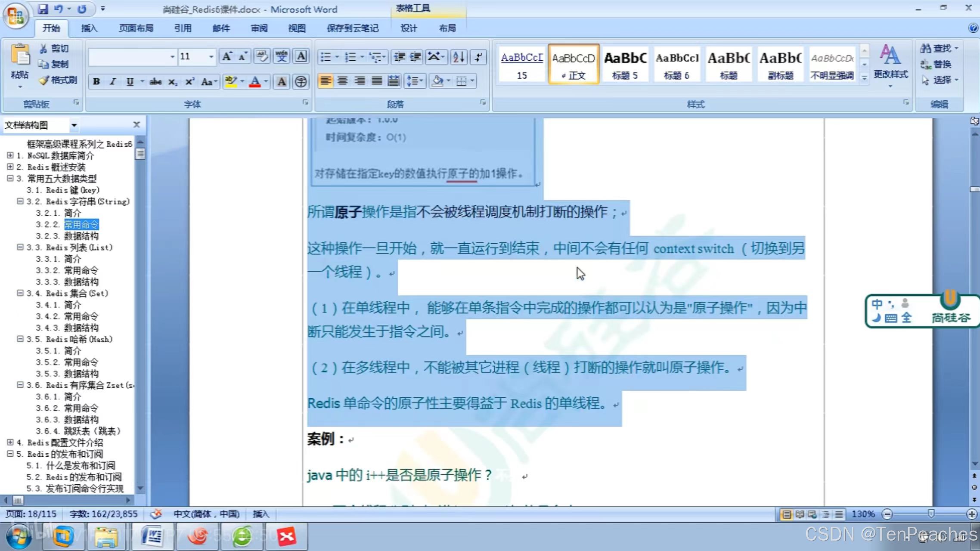Toggle Bold formatting button

coord(96,81)
